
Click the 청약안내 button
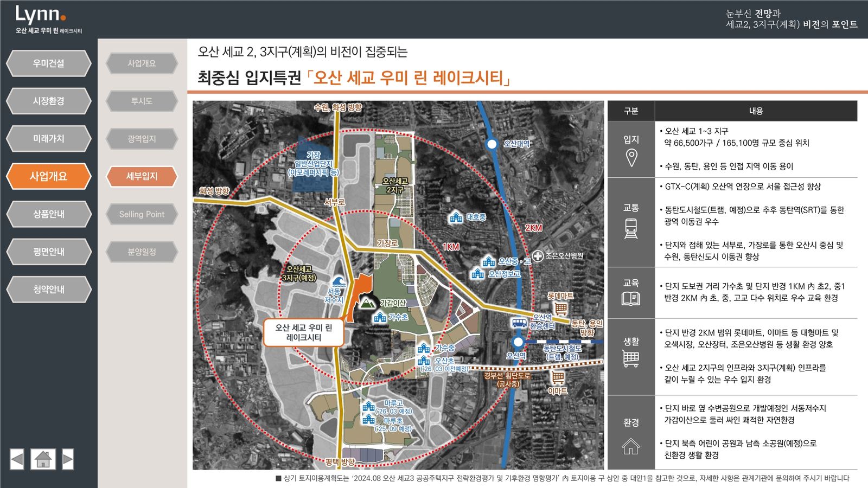(48, 290)
